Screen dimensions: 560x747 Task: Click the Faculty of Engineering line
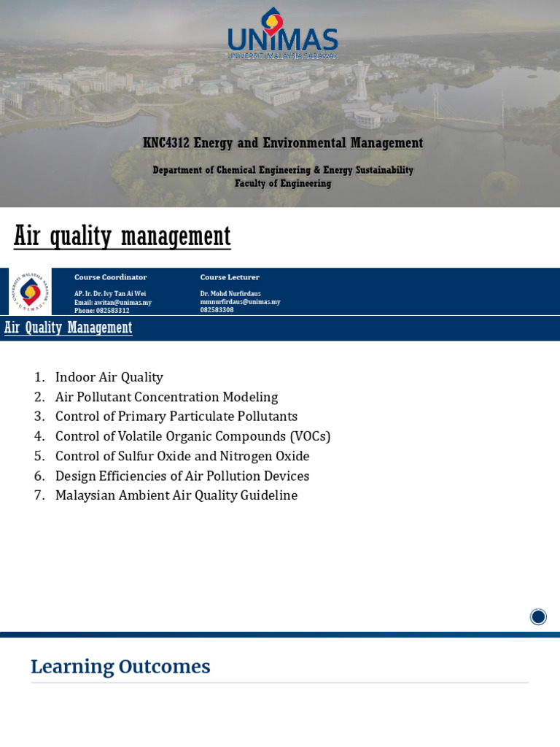coord(283,183)
